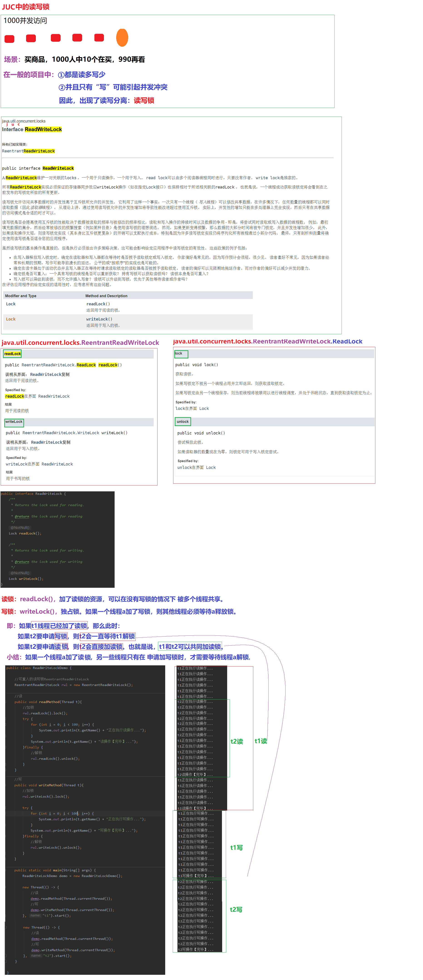Click the name: inlay hint before "t2"
Viewport: 423px width, 980px height.
36,955
